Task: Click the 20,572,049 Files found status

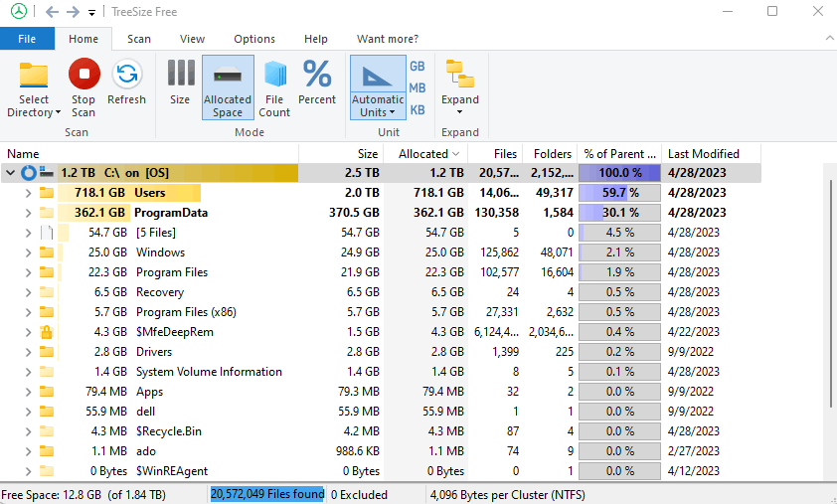Action: (267, 494)
